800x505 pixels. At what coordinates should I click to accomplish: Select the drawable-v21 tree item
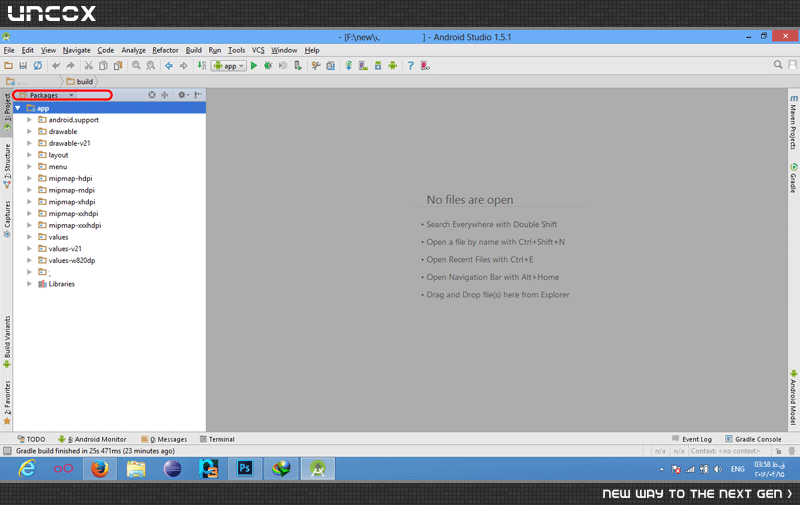[69, 143]
